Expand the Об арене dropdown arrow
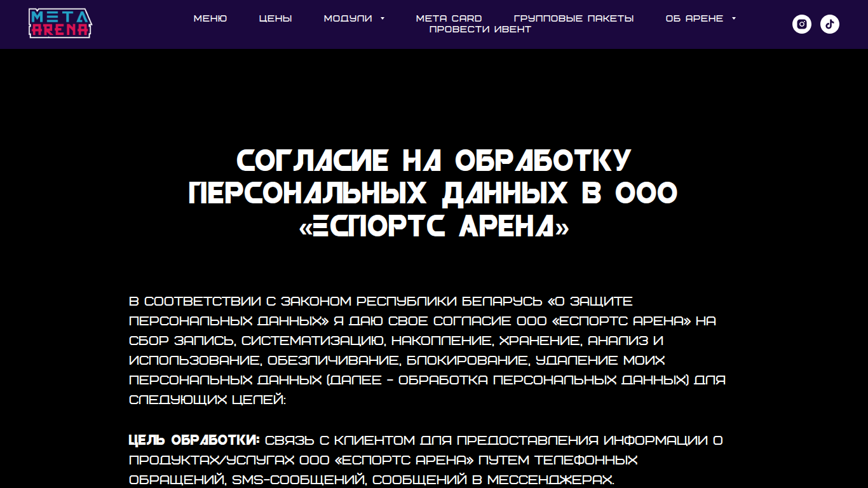This screenshot has height=488, width=868. tap(734, 18)
